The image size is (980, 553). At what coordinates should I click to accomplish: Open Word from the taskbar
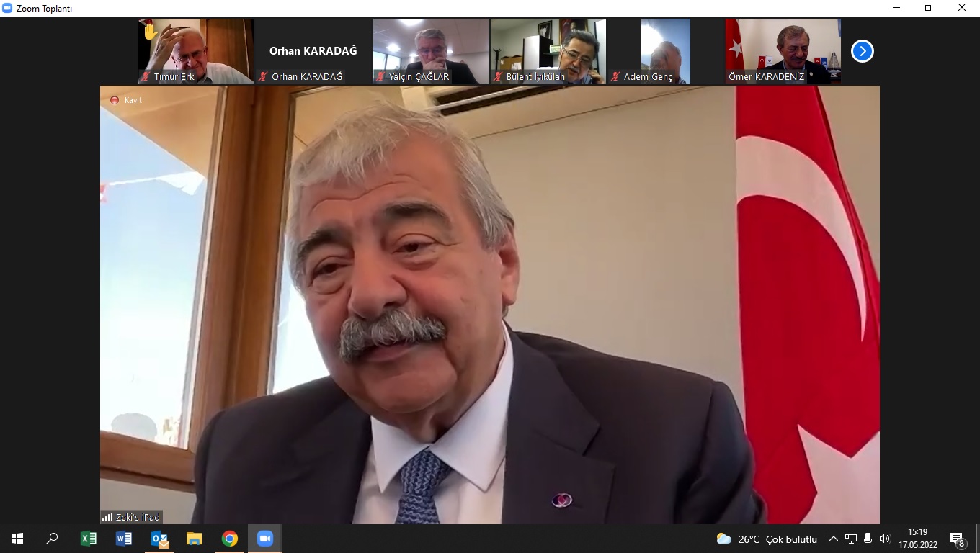coord(123,539)
